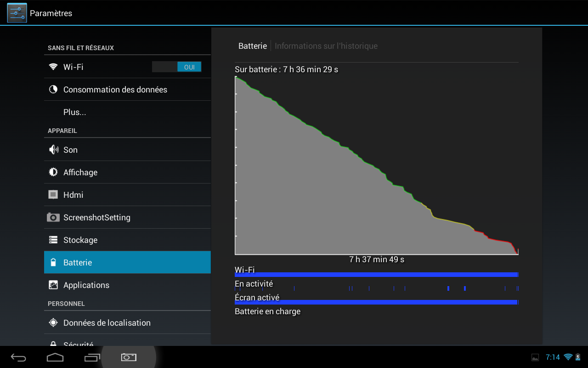Click the Stockage storage icon
This screenshot has height=368, width=588.
pyautogui.click(x=53, y=240)
